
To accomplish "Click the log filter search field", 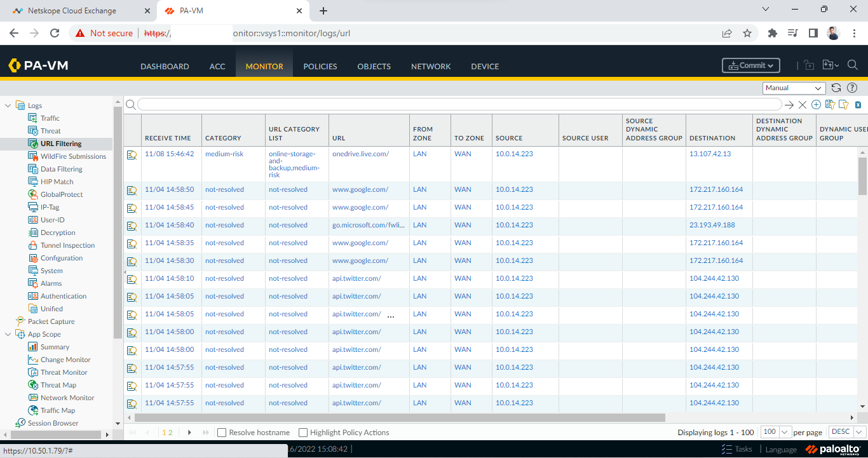I will click(x=459, y=105).
